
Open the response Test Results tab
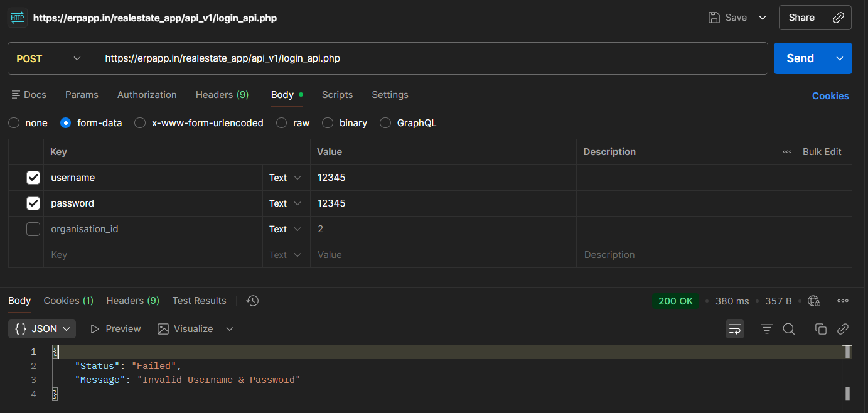[199, 301]
